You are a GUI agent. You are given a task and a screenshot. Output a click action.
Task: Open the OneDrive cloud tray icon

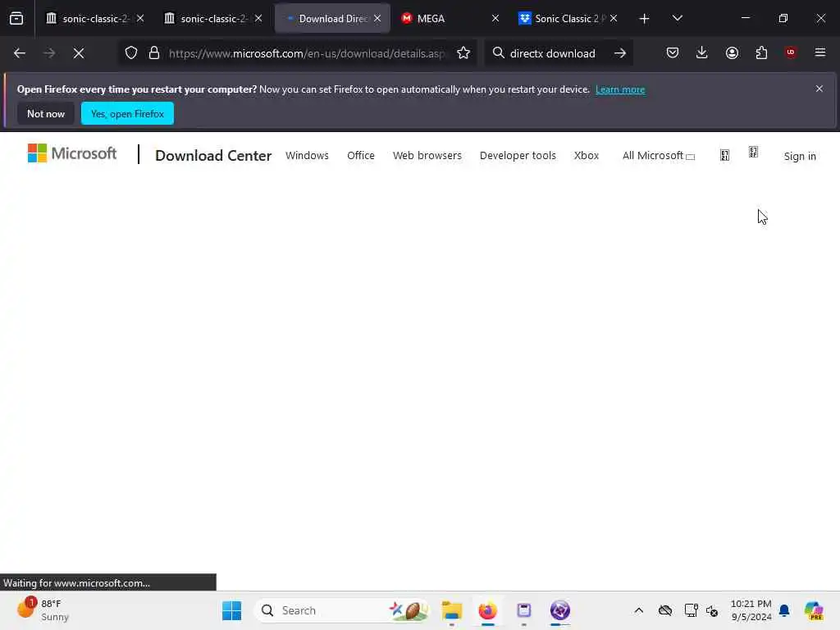(x=664, y=610)
